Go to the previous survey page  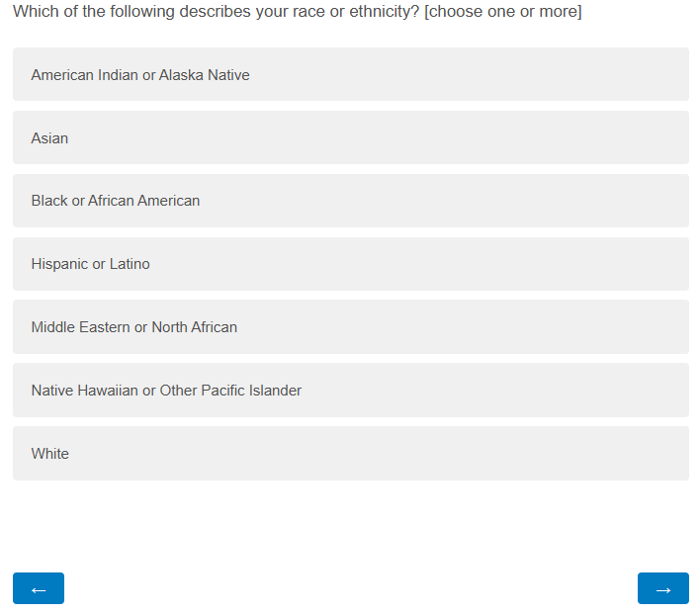pos(39,588)
